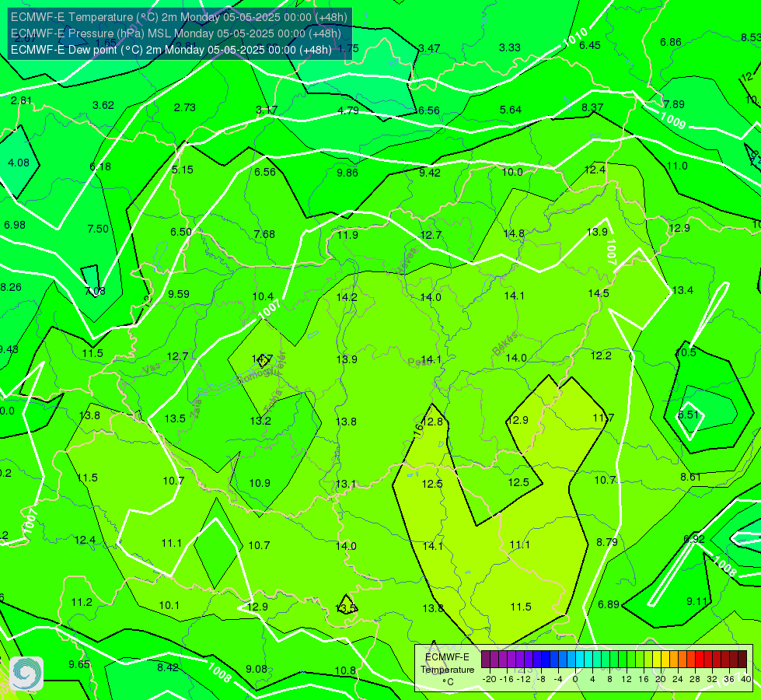Click the Pest county label

(418, 362)
